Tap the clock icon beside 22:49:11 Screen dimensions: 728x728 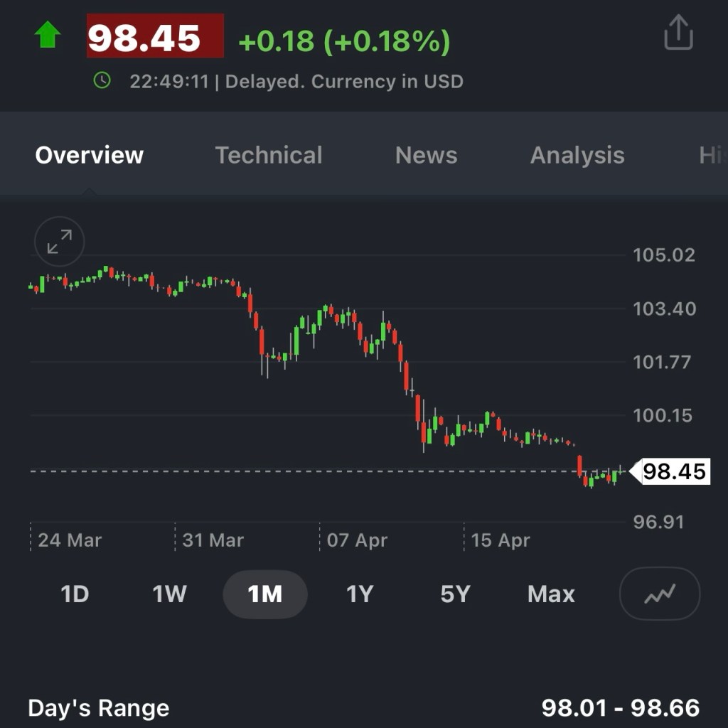(x=102, y=81)
